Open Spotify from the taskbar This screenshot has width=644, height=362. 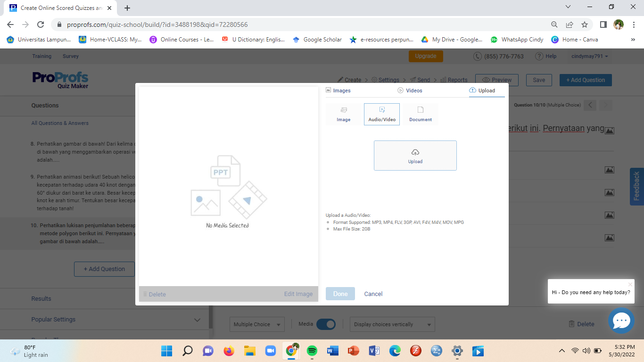(x=312, y=351)
